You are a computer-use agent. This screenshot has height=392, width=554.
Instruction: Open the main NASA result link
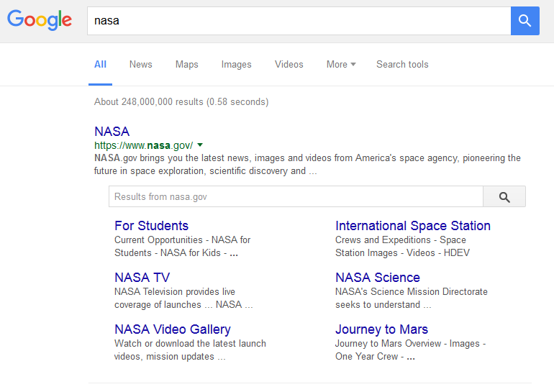tap(112, 132)
